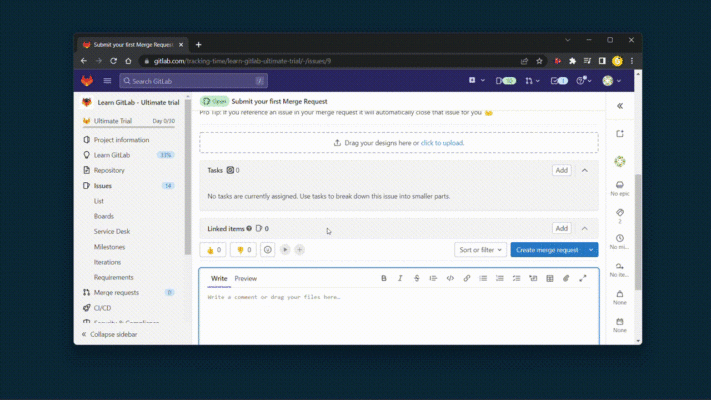Open Milestones page

pos(109,247)
